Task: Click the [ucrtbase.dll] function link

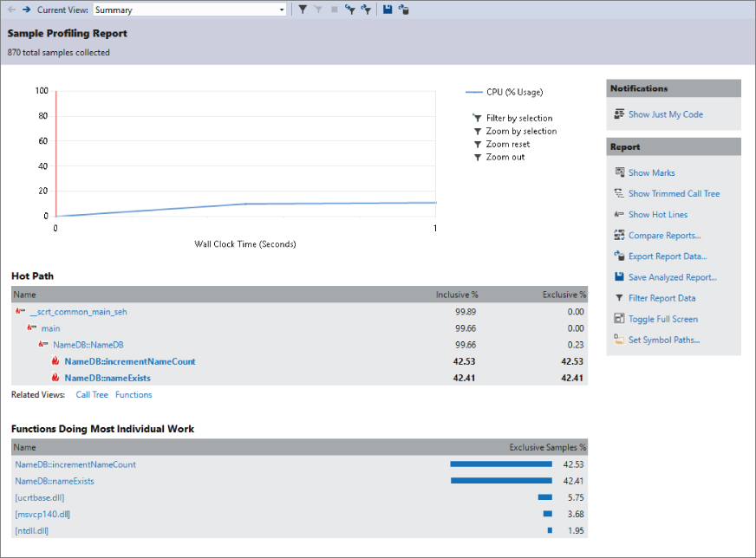Action: [39, 497]
